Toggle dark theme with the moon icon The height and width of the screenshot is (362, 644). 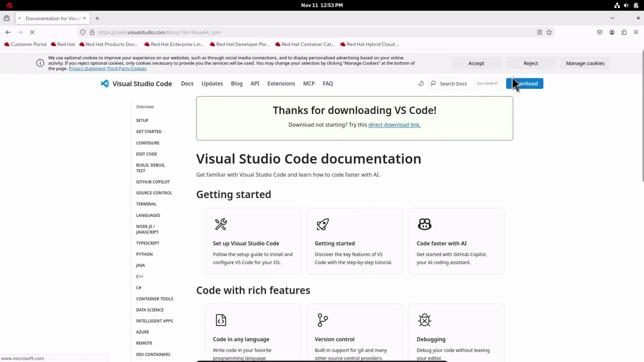421,83
